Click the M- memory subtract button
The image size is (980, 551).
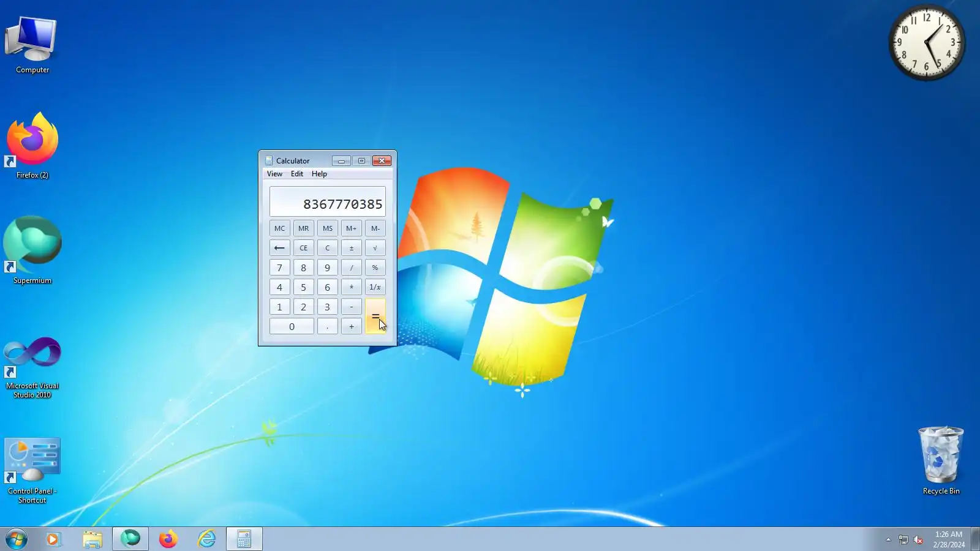375,228
